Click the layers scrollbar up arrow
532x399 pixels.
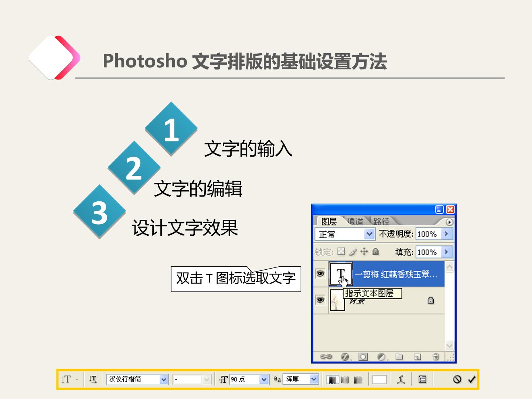(x=449, y=267)
